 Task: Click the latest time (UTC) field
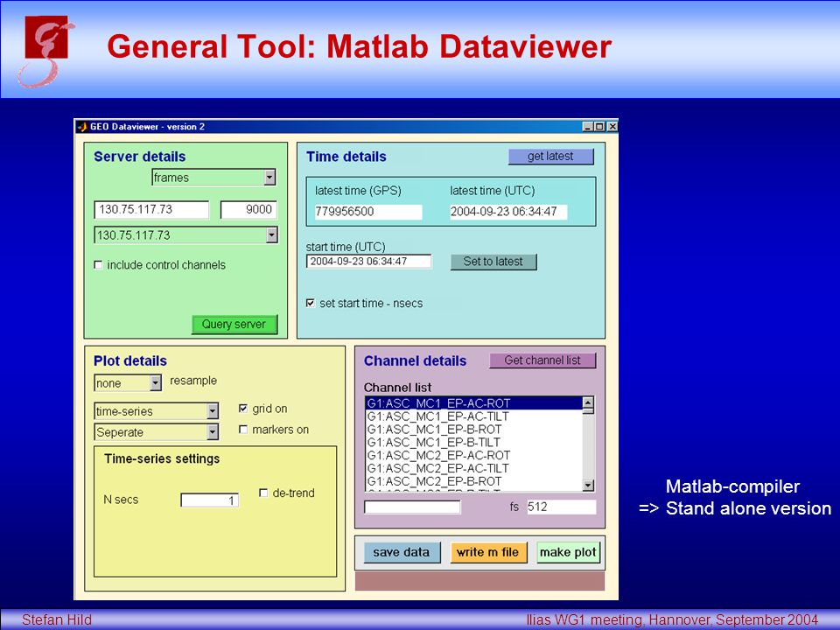(507, 212)
